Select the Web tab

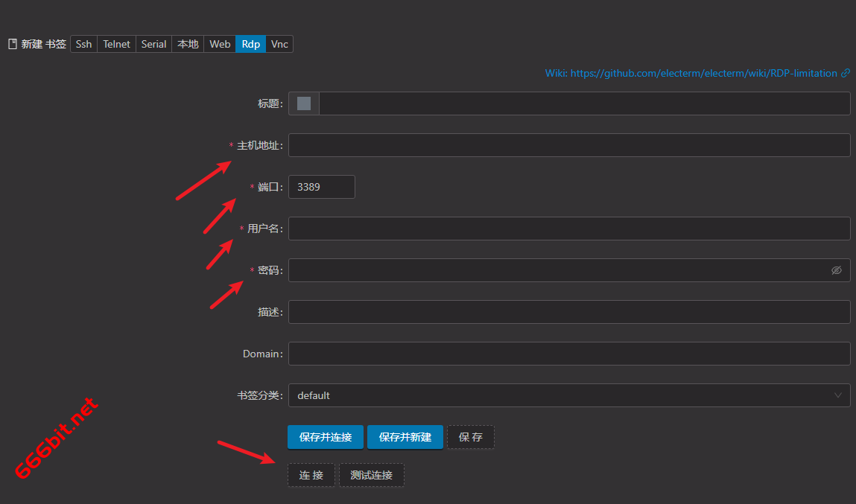220,44
